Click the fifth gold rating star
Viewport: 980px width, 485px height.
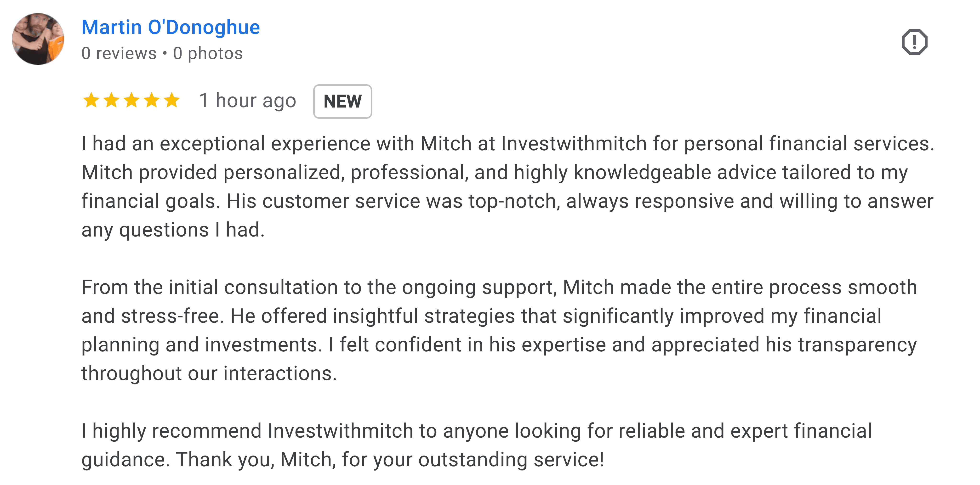(172, 101)
